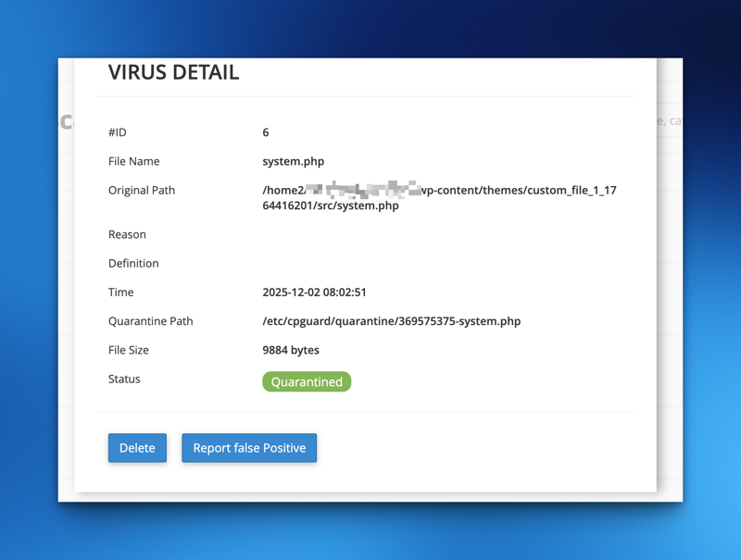Click the time value 2025-12-02 08:02:51
The height and width of the screenshot is (560, 741).
(x=314, y=292)
